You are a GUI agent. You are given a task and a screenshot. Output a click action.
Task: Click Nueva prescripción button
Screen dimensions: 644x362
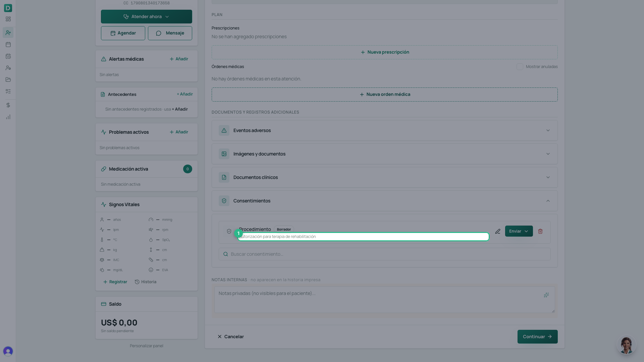[x=384, y=52]
